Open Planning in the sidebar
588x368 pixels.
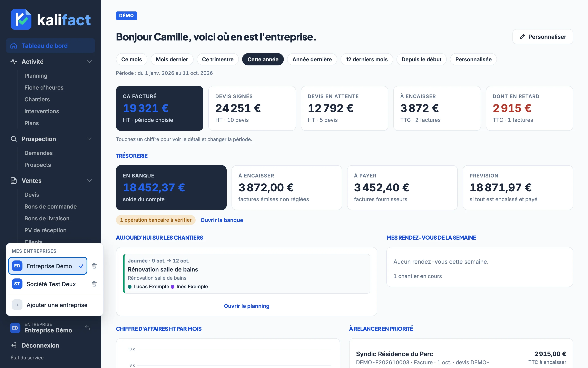(x=36, y=76)
